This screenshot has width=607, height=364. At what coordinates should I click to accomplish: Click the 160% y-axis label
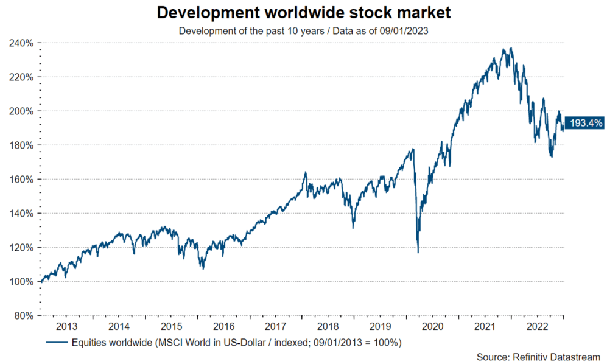click(x=20, y=180)
